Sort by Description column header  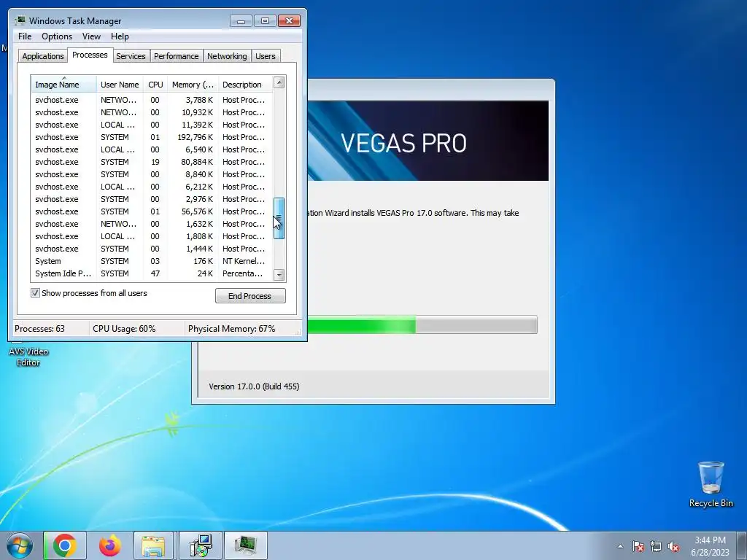coord(245,85)
